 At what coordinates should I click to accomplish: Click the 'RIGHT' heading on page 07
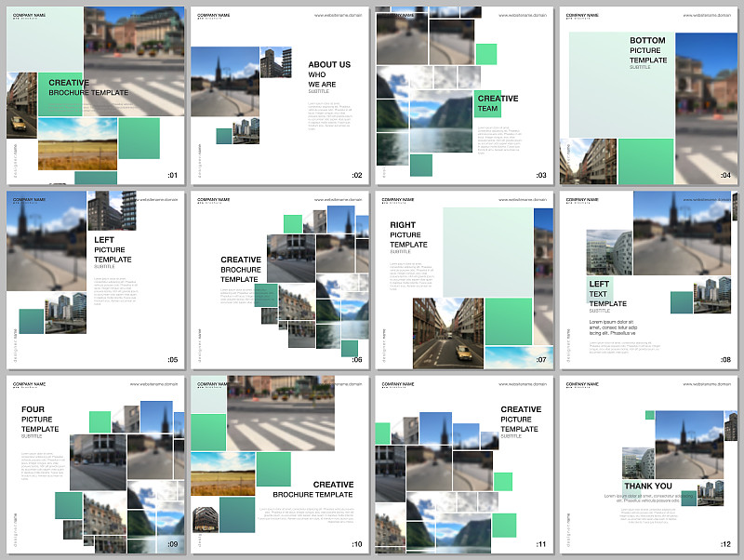(403, 225)
